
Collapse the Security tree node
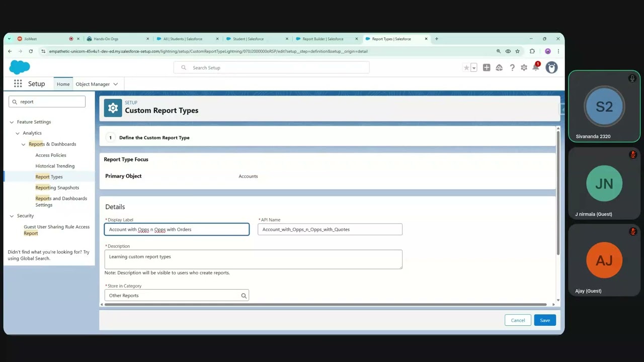pos(12,216)
